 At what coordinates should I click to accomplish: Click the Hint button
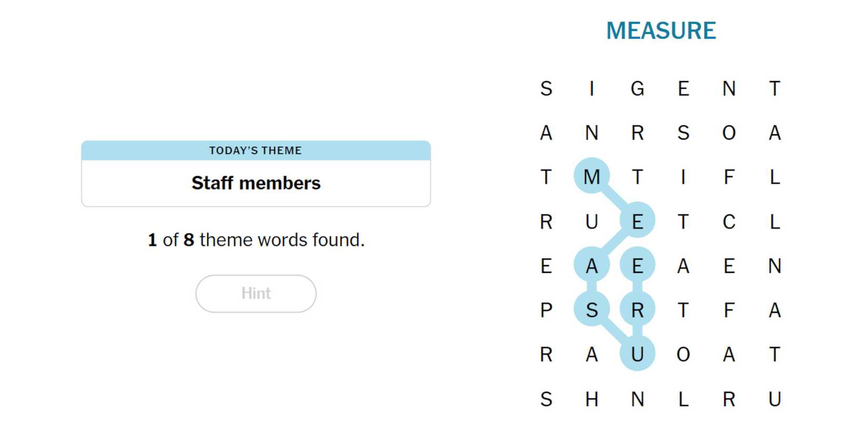[256, 294]
